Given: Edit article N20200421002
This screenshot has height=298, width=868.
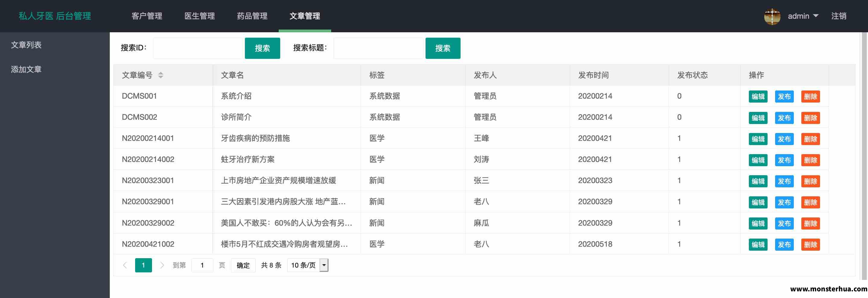Looking at the screenshot, I should pos(758,245).
